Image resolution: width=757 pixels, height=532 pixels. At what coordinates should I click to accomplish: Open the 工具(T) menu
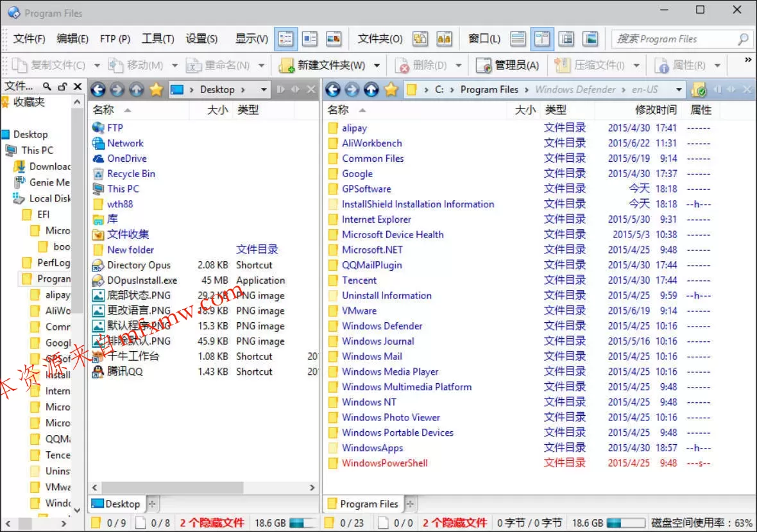(x=158, y=39)
